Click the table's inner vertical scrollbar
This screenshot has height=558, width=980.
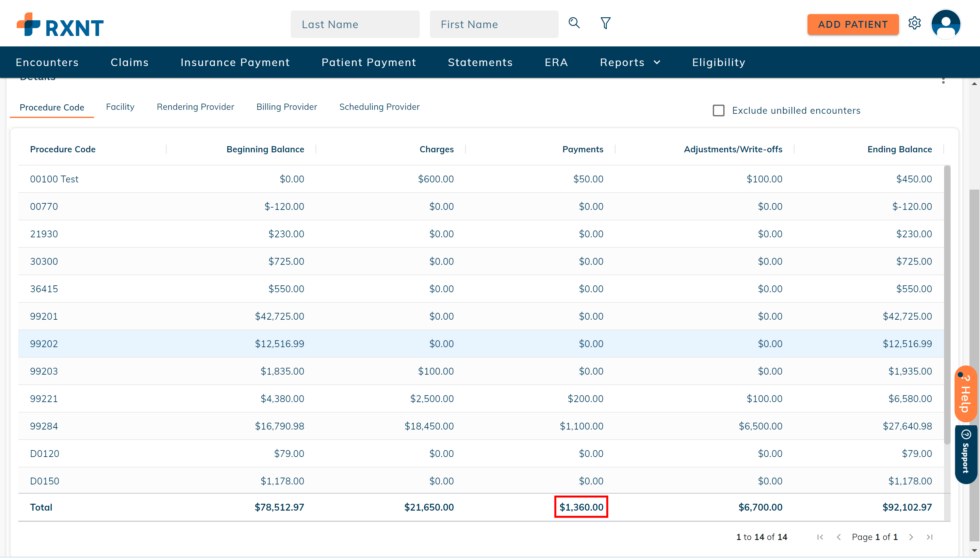[947, 305]
